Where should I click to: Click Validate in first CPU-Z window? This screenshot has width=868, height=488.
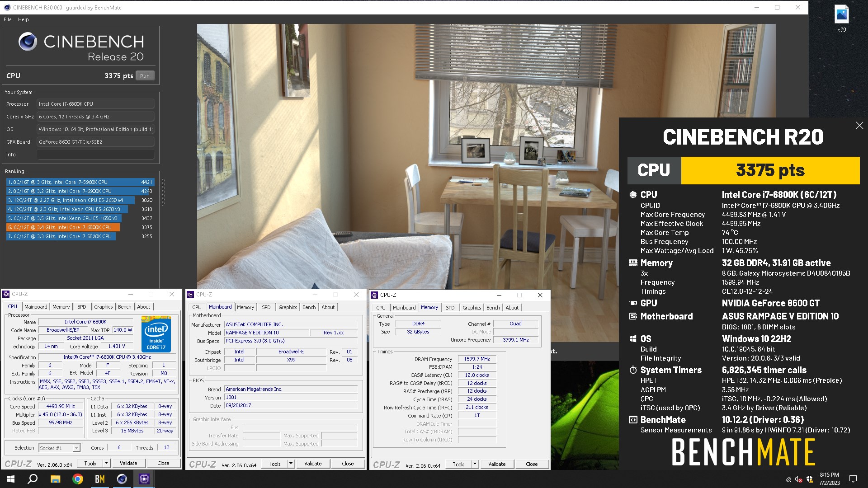click(128, 463)
